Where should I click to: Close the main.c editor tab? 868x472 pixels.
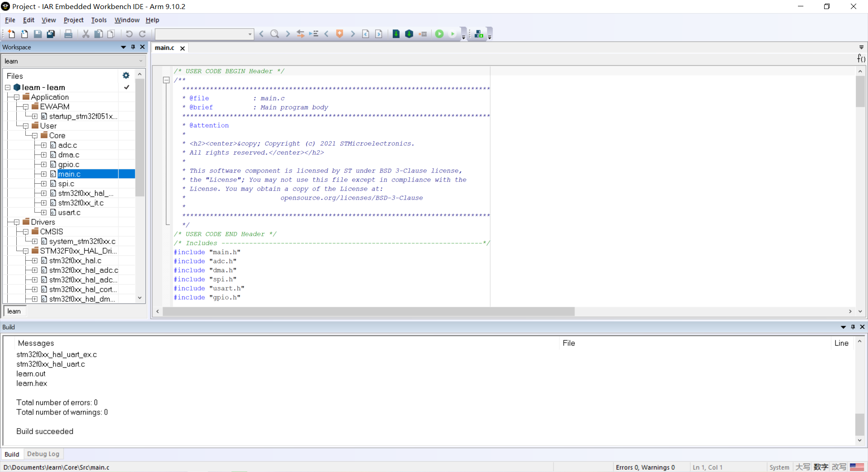183,48
